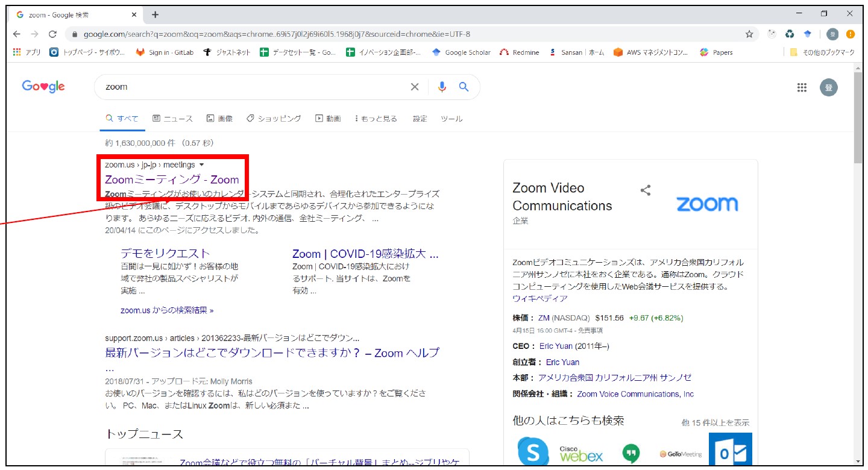This screenshot has width=868, height=470.
Task: Open ウィキペディア link
Action: pos(540,299)
